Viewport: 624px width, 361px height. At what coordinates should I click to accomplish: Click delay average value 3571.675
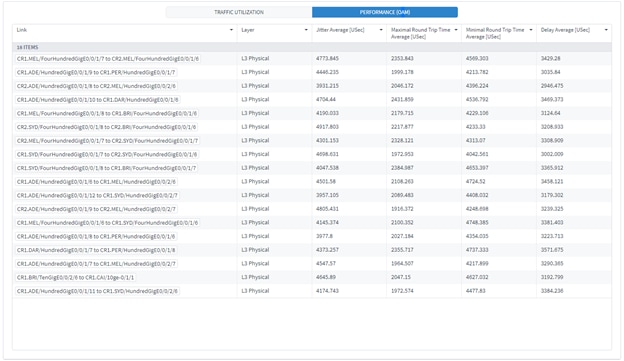[x=552, y=250]
